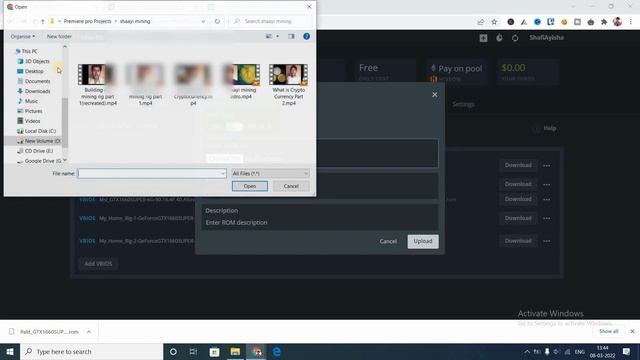Go to Desktop in dialog sidebar
Viewport: 640px width, 360px height.
tap(34, 71)
